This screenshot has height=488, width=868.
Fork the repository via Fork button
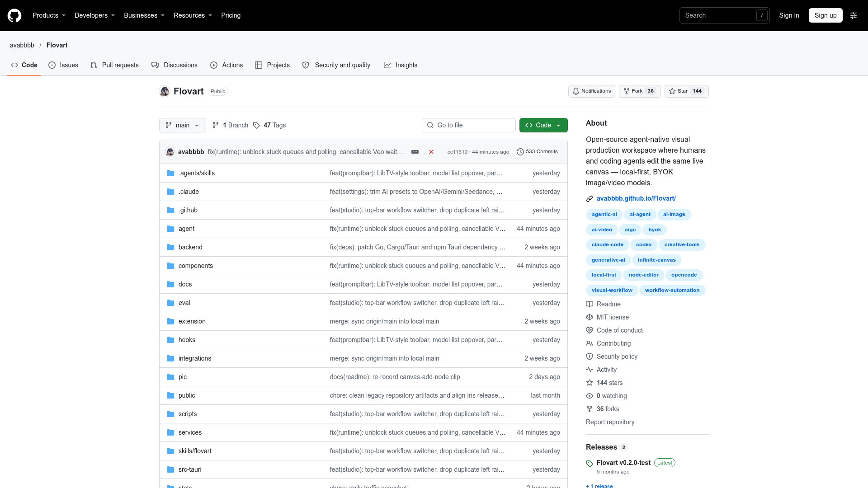[640, 91]
